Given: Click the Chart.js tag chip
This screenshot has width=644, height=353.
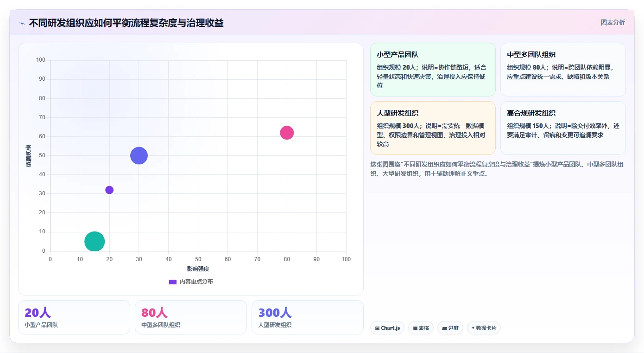Looking at the screenshot, I should tap(387, 328).
